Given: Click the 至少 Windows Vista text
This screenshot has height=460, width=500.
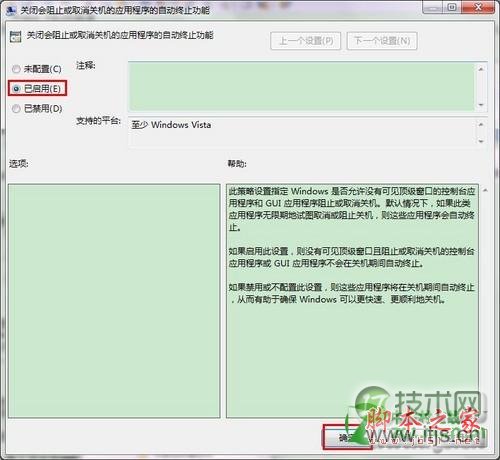Looking at the screenshot, I should point(171,125).
